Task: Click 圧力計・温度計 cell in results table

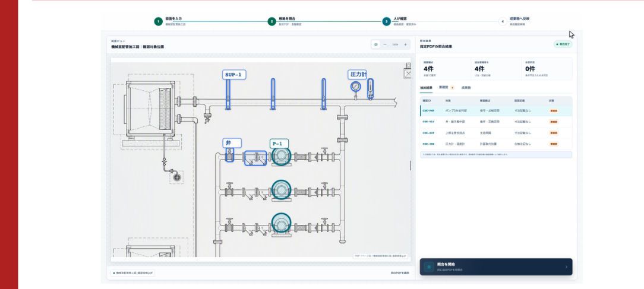Action: click(x=454, y=144)
